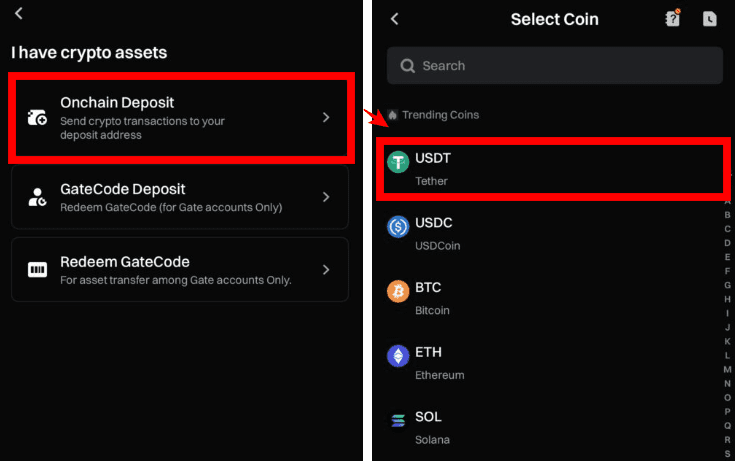
Task: Open the help guide icon
Action: click(x=673, y=18)
